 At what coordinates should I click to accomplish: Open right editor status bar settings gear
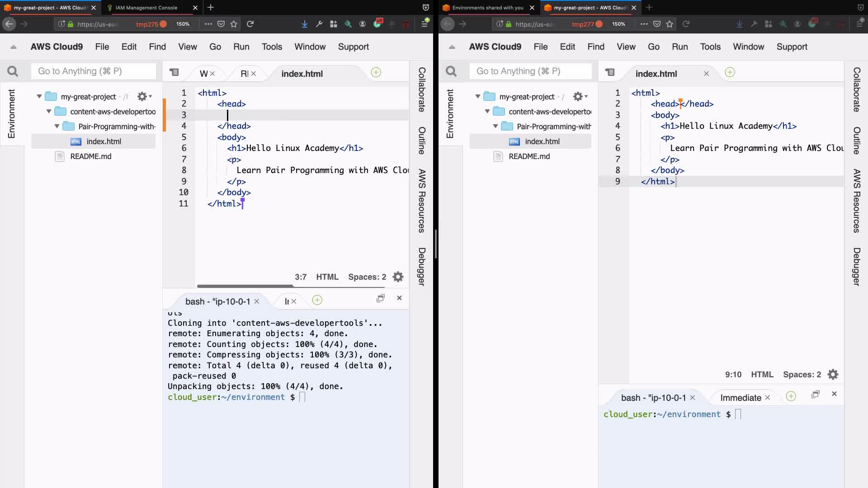833,375
